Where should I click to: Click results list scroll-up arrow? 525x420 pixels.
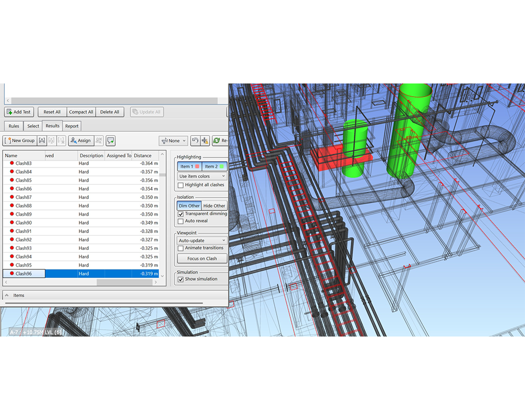162,155
